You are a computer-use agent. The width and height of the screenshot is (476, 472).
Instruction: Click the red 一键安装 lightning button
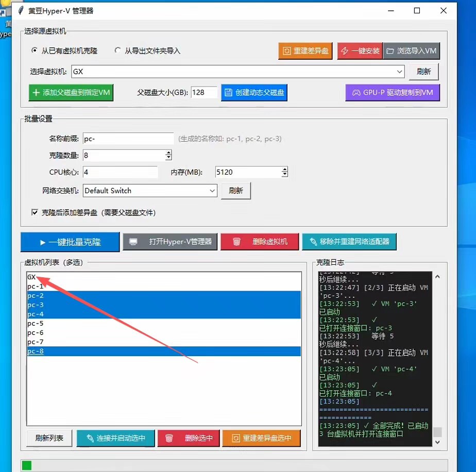pos(360,50)
